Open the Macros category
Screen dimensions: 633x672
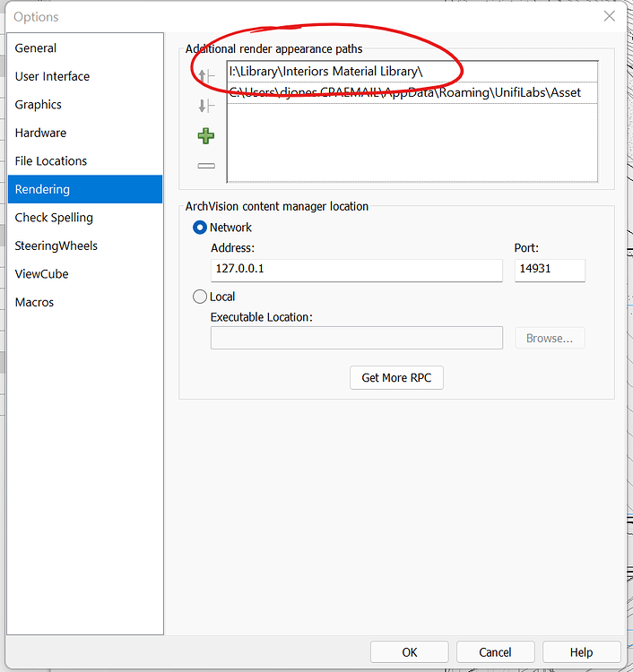point(85,303)
